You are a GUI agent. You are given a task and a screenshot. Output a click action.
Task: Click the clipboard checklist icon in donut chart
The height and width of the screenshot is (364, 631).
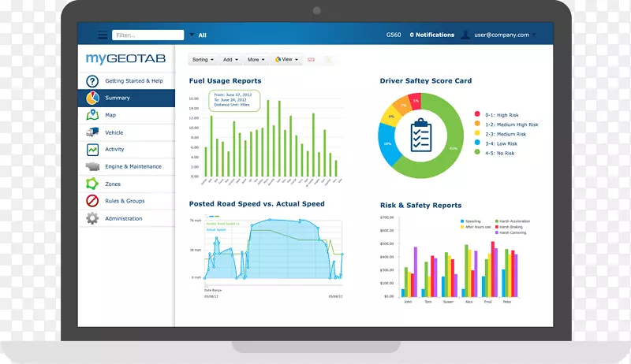point(420,135)
